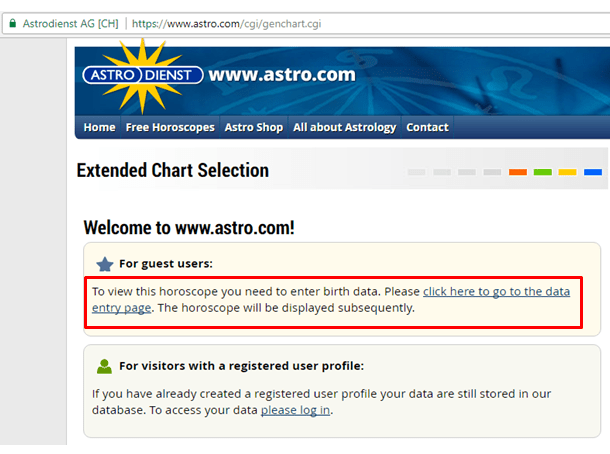
Task: Select the green color theme swatch
Action: coord(543,172)
